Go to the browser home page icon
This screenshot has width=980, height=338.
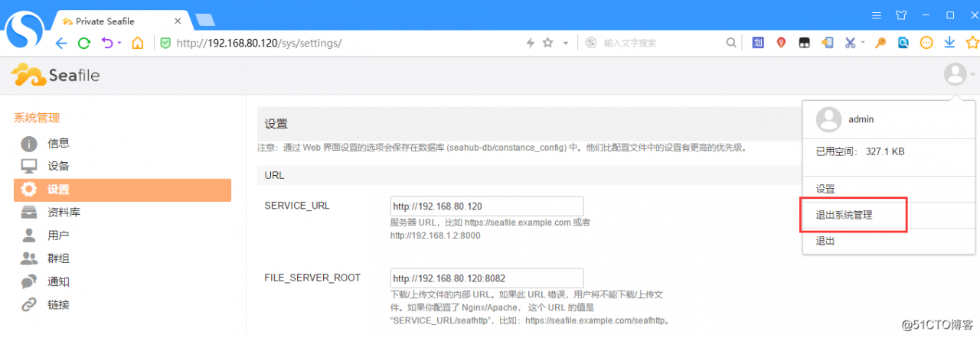(x=137, y=43)
